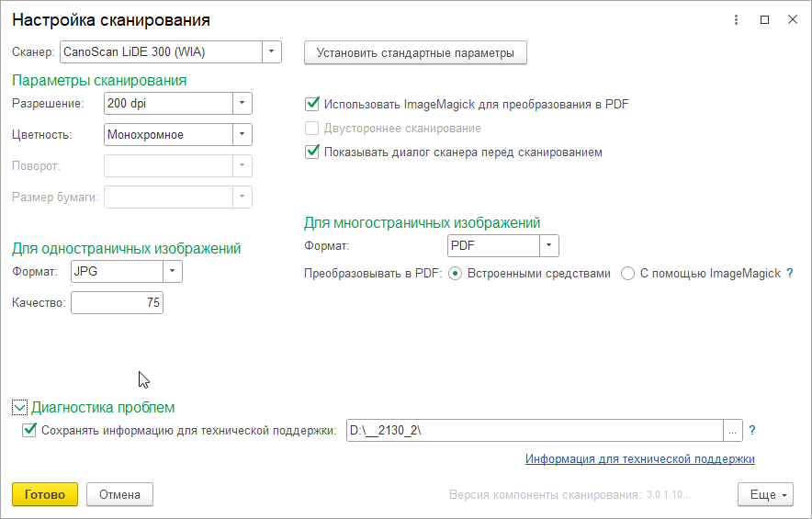Close the scan settings dialog
The image size is (812, 519).
tap(792, 19)
